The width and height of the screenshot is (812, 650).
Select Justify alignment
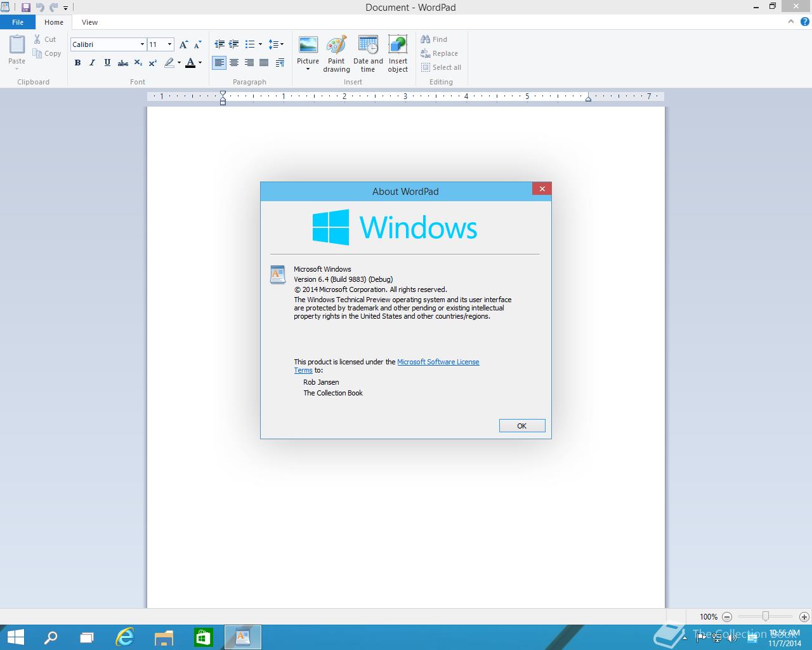tap(264, 63)
